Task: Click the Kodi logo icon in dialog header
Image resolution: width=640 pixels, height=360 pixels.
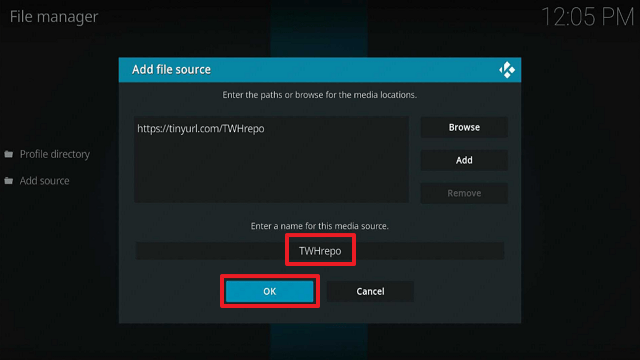Action: [507, 70]
